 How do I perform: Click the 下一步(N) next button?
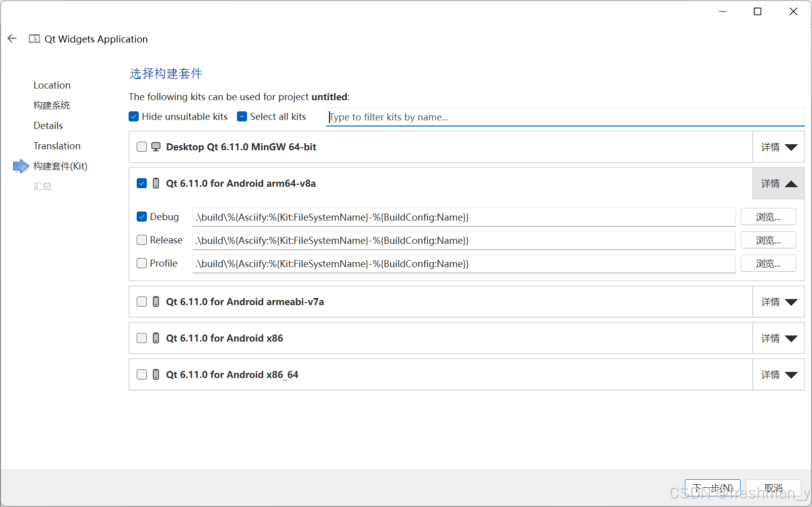point(713,488)
